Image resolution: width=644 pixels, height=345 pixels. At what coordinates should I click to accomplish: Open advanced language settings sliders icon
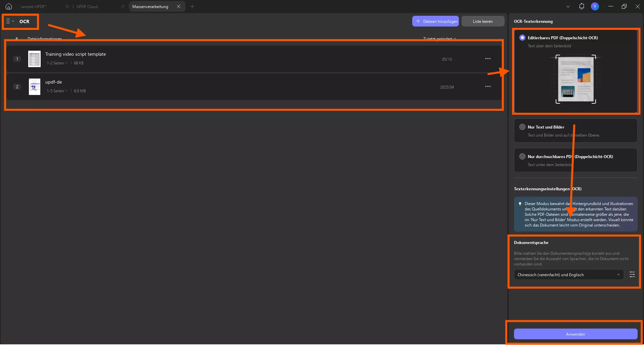click(x=632, y=275)
